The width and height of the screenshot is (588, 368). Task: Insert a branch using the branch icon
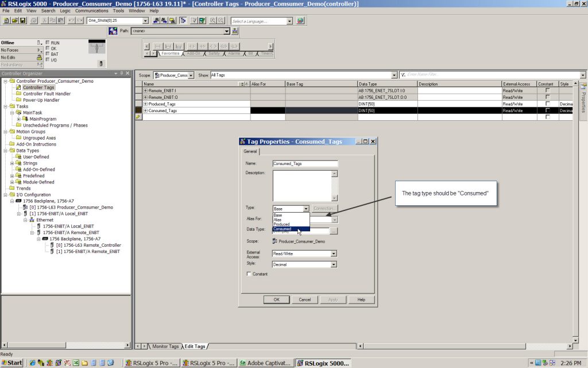click(168, 46)
